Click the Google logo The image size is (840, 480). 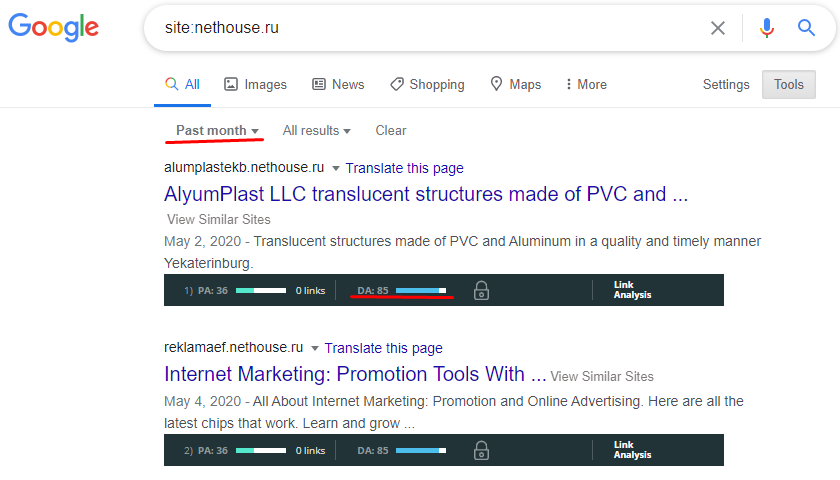54,27
